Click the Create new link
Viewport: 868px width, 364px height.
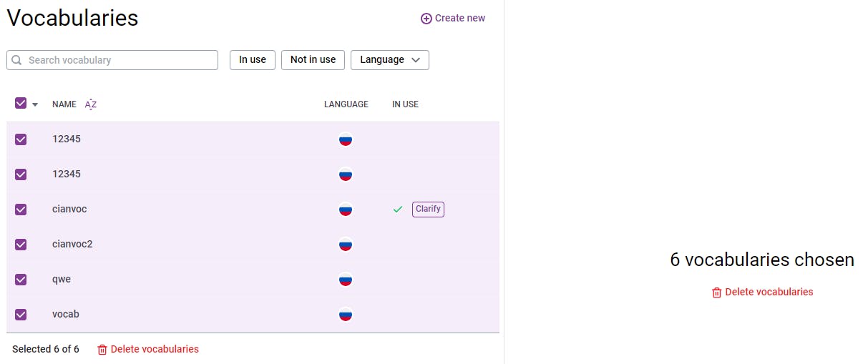click(459, 19)
